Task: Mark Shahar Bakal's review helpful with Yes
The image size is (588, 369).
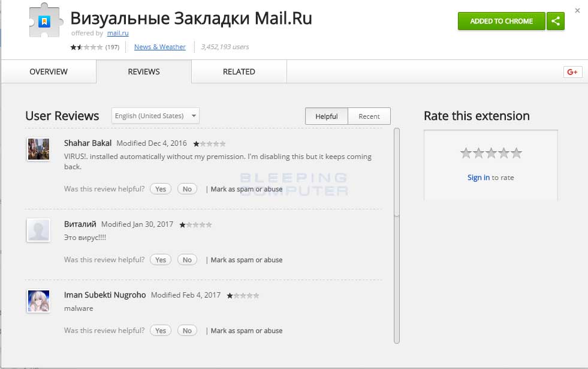Action: [x=160, y=188]
